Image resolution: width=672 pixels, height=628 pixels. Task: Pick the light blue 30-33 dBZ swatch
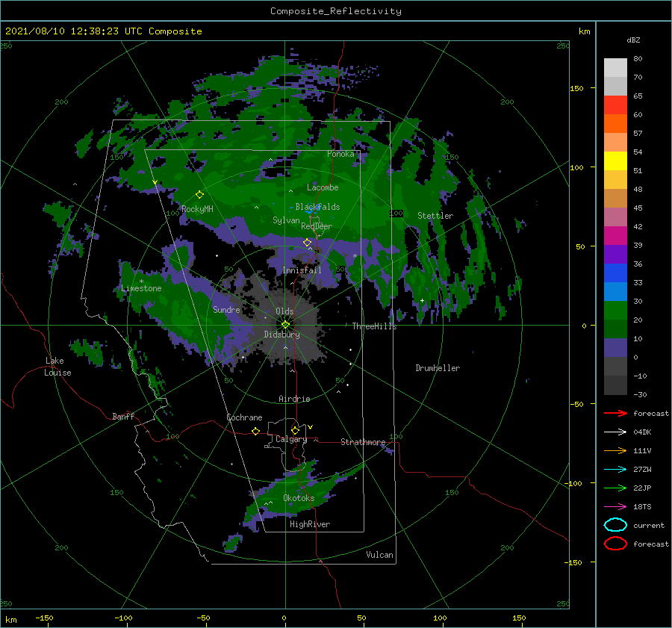click(615, 292)
